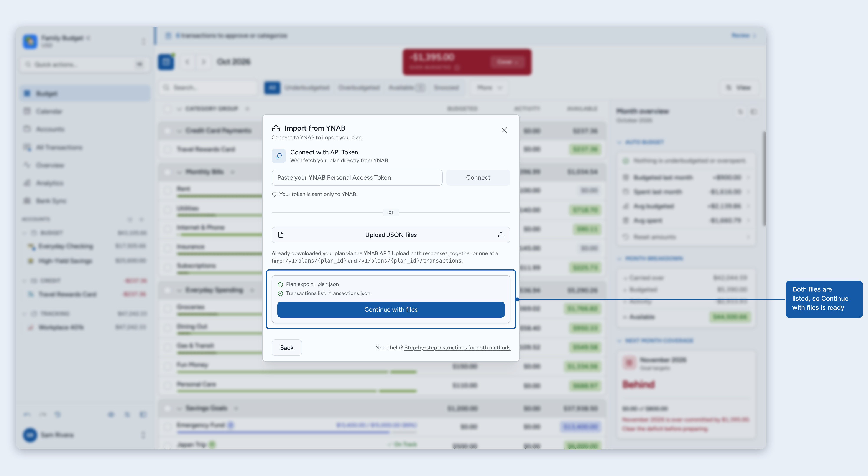Focus the YNAB Personal Access Token field

[x=357, y=177]
